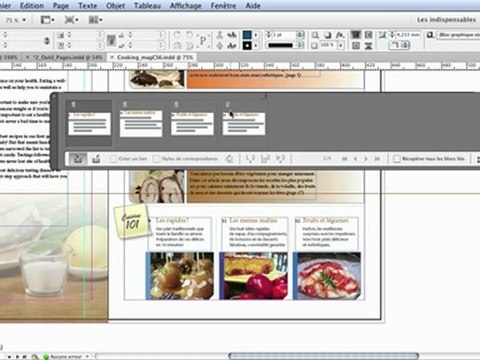Enable the Créer un lien checkbox
The image size is (480, 360).
(x=114, y=159)
